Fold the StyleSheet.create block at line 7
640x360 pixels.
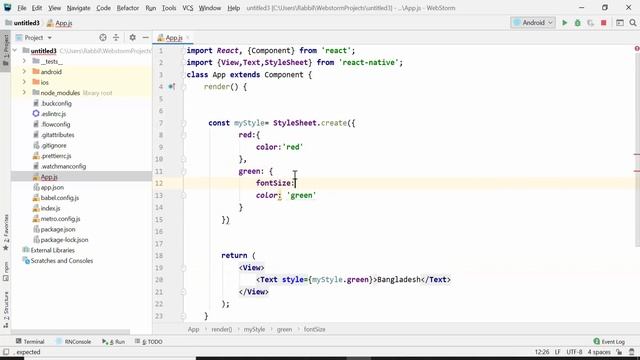[184, 123]
